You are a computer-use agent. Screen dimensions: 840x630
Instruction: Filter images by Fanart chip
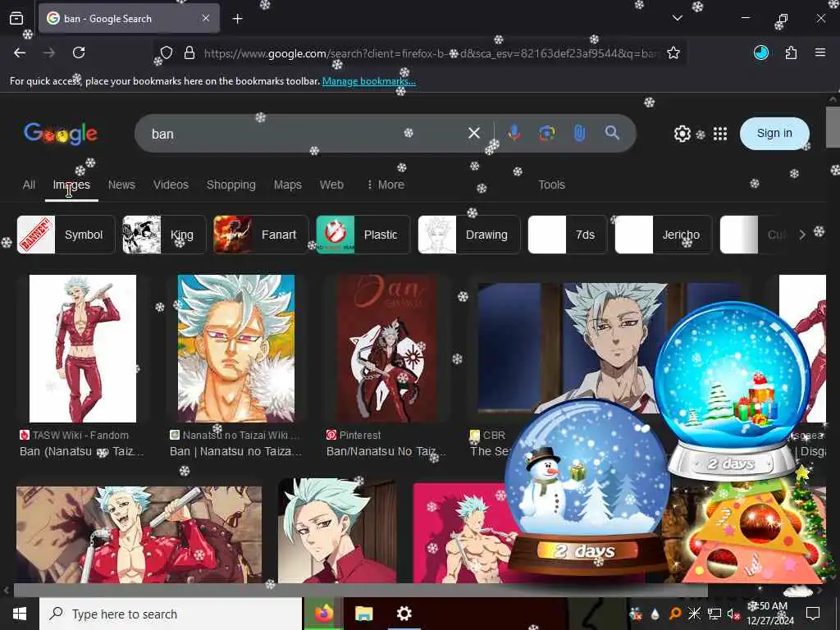pyautogui.click(x=261, y=235)
